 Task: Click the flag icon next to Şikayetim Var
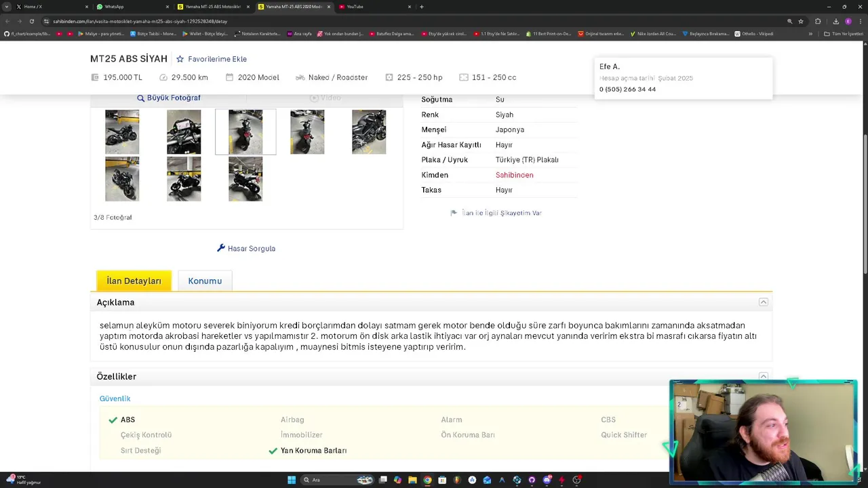point(454,213)
